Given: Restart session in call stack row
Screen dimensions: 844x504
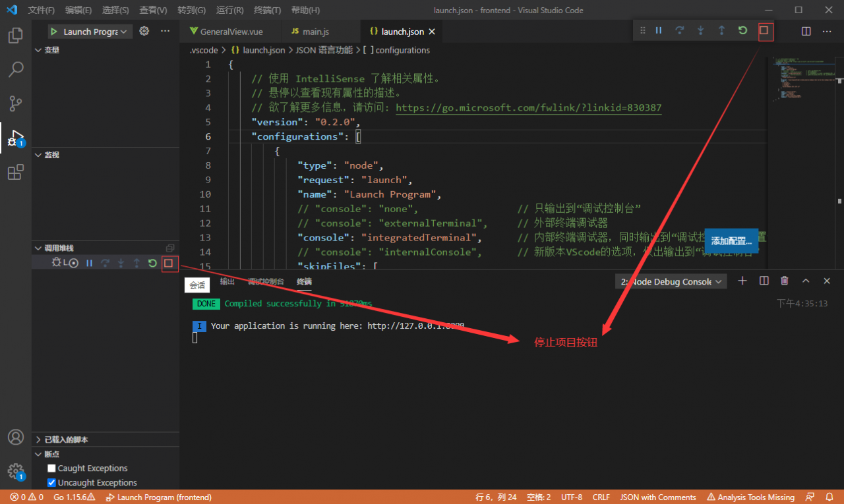Looking at the screenshot, I should coord(152,263).
